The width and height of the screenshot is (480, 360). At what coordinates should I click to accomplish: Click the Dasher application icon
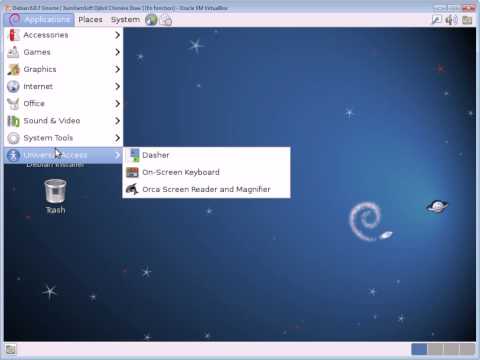[134, 155]
